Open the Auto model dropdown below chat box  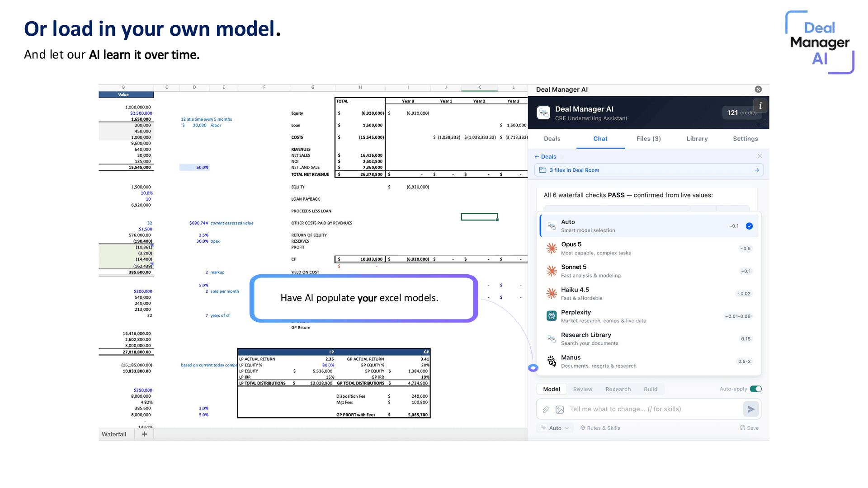tap(555, 428)
